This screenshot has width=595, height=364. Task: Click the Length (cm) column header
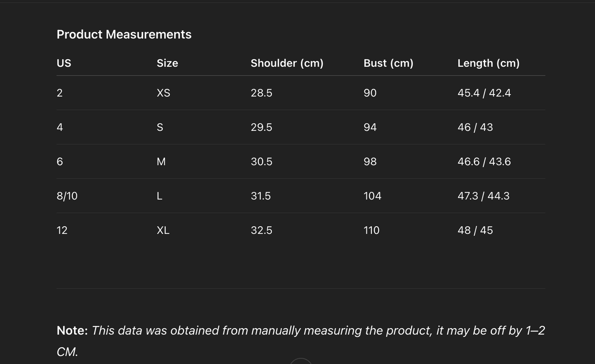click(488, 63)
